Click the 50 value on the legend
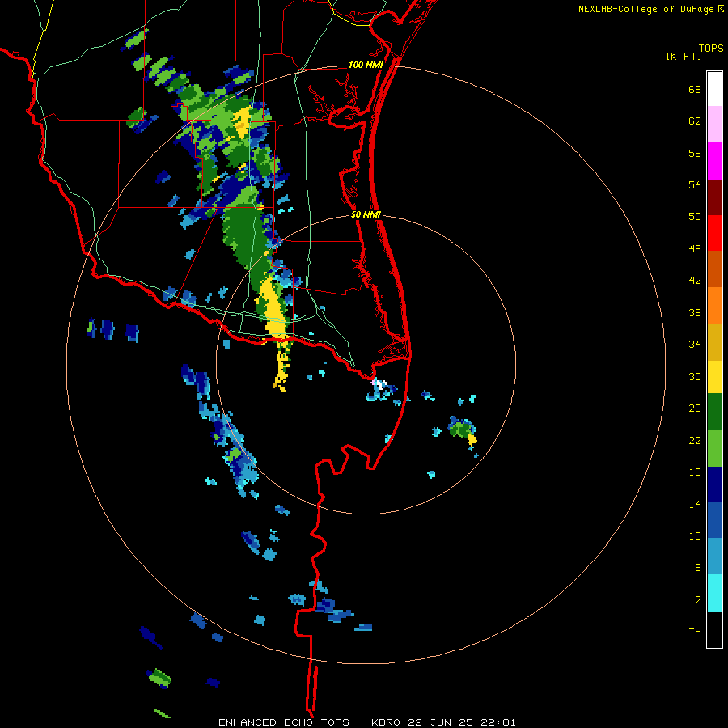Image resolution: width=728 pixels, height=728 pixels. [695, 217]
